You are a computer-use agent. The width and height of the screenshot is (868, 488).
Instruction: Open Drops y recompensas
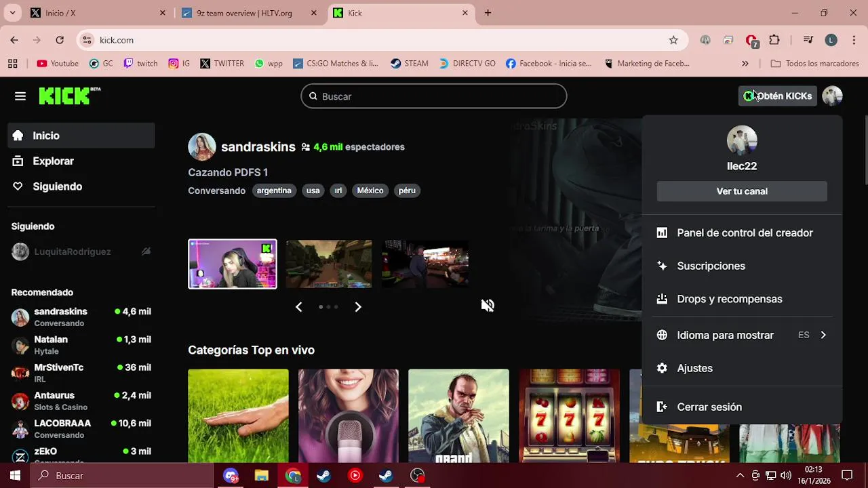coord(742,299)
